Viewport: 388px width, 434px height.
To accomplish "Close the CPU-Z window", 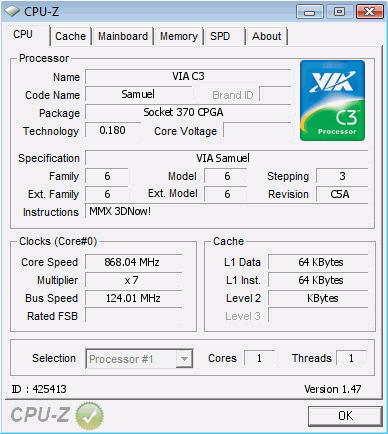I will click(x=369, y=12).
